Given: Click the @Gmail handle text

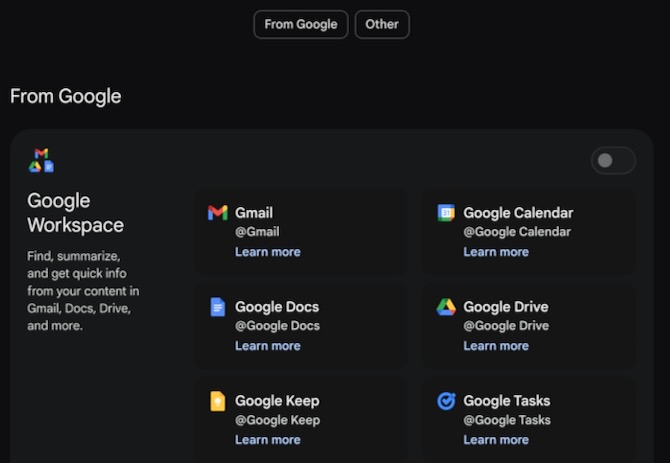Looking at the screenshot, I should pyautogui.click(x=257, y=232).
